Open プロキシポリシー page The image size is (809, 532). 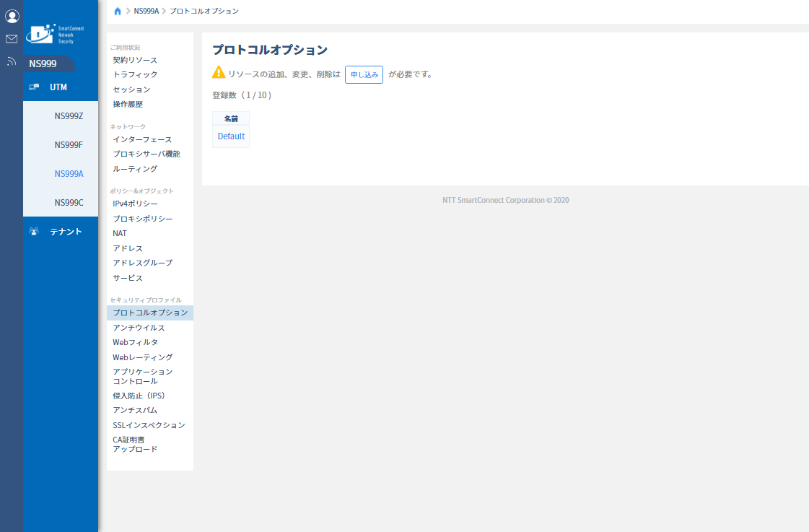click(x=143, y=219)
